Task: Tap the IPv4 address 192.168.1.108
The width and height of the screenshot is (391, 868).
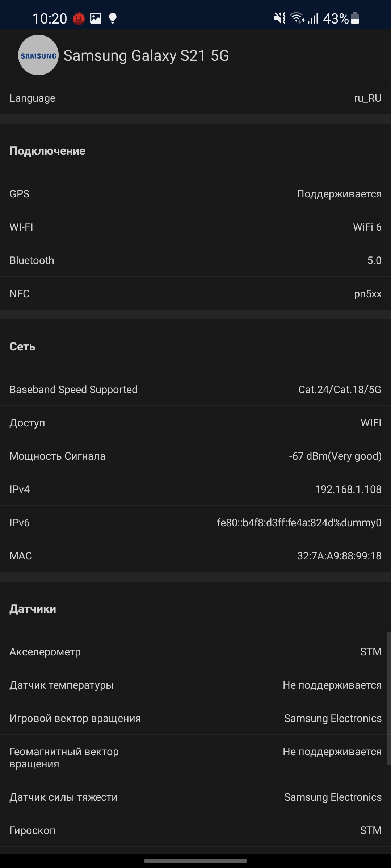Action: 348,489
